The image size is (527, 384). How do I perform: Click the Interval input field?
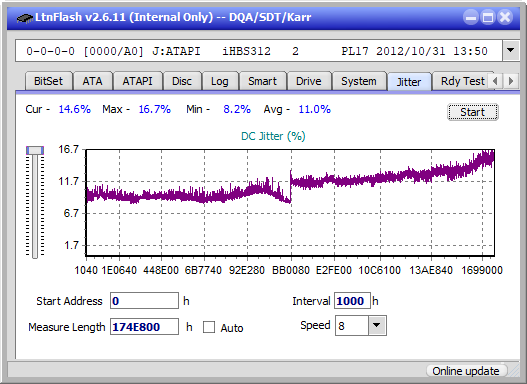(352, 301)
